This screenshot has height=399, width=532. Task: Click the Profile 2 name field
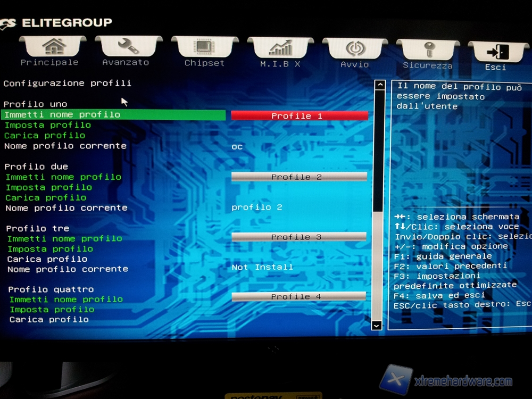pos(299,177)
